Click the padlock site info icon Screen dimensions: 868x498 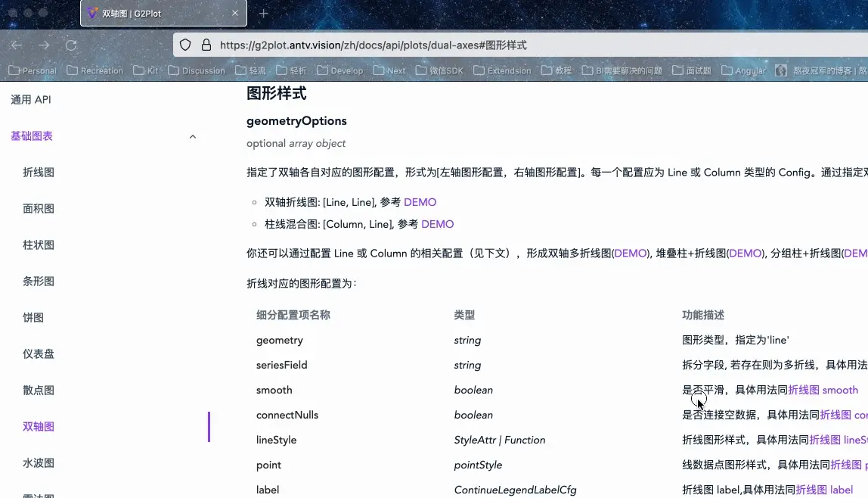(206, 45)
